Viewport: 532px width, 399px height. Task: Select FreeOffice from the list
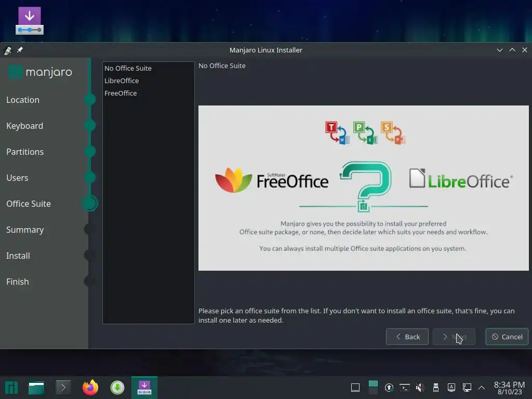coord(148,93)
